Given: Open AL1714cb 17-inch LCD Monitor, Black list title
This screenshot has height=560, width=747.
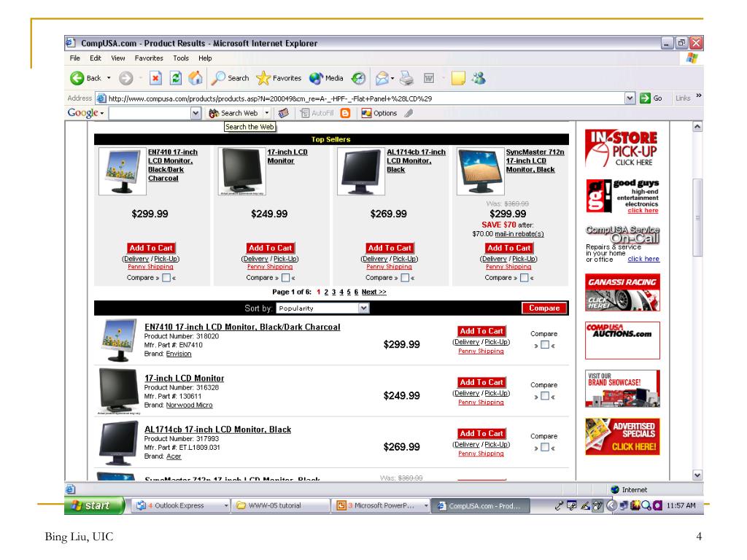Looking at the screenshot, I should pyautogui.click(x=217, y=429).
